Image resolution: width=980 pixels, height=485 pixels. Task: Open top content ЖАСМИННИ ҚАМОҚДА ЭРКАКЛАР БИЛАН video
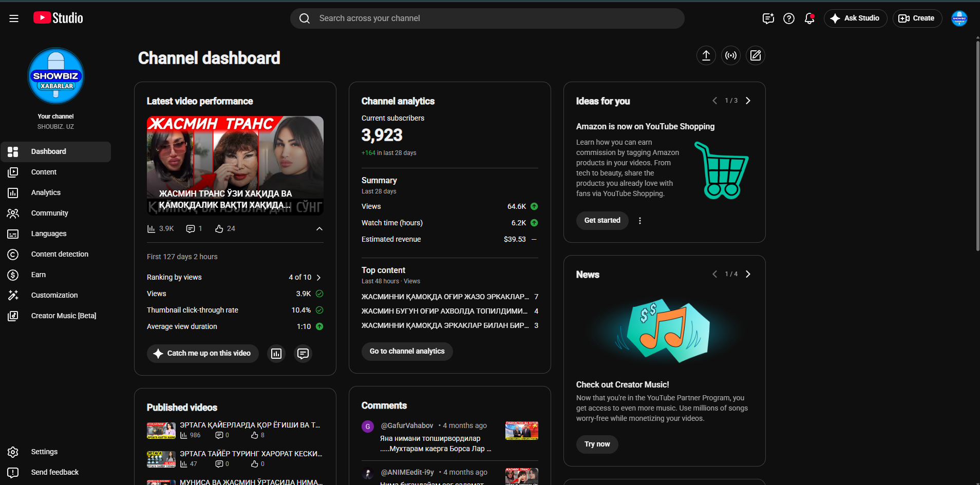(445, 326)
